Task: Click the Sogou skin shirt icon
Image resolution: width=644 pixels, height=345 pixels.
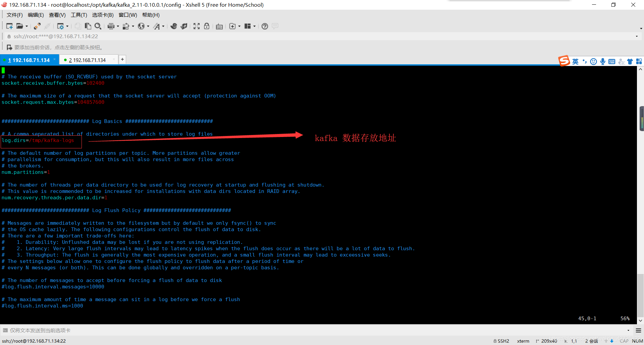Action: pyautogui.click(x=630, y=62)
